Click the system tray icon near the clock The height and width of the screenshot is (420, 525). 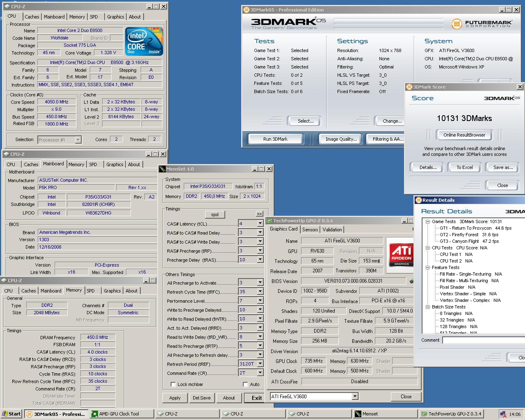tap(503, 414)
